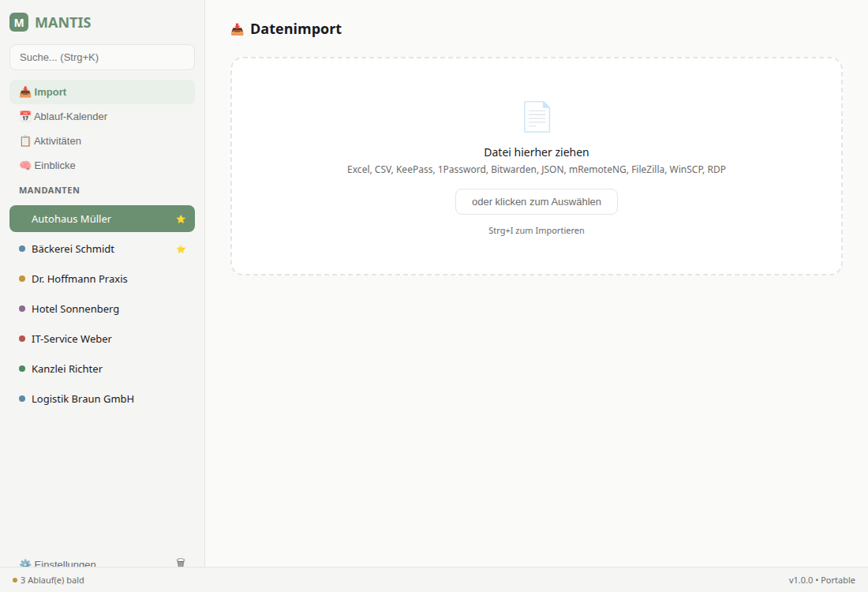868x592 pixels.
Task: Click 'oder klicken zum Auswählen' button
Action: pyautogui.click(x=537, y=201)
